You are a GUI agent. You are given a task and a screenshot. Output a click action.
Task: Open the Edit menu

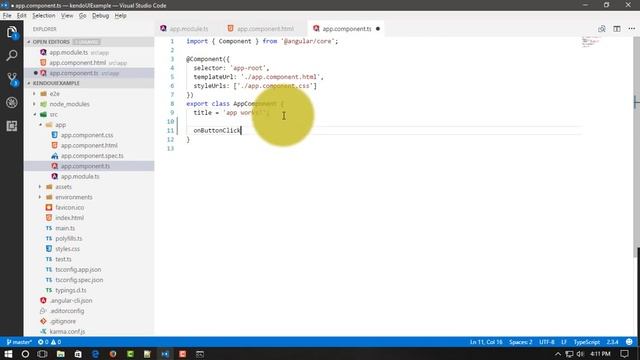point(22,16)
